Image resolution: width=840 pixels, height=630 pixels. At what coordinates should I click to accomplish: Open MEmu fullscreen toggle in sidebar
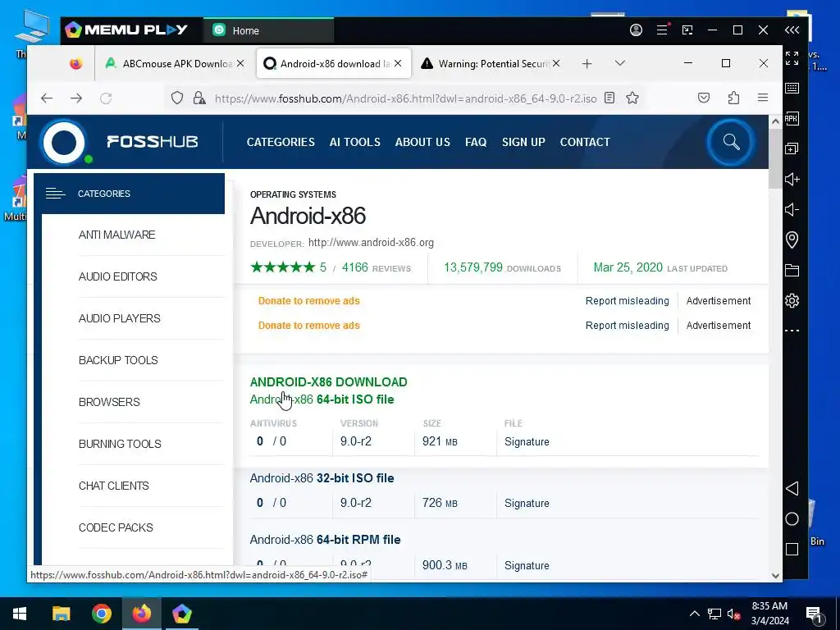792,58
